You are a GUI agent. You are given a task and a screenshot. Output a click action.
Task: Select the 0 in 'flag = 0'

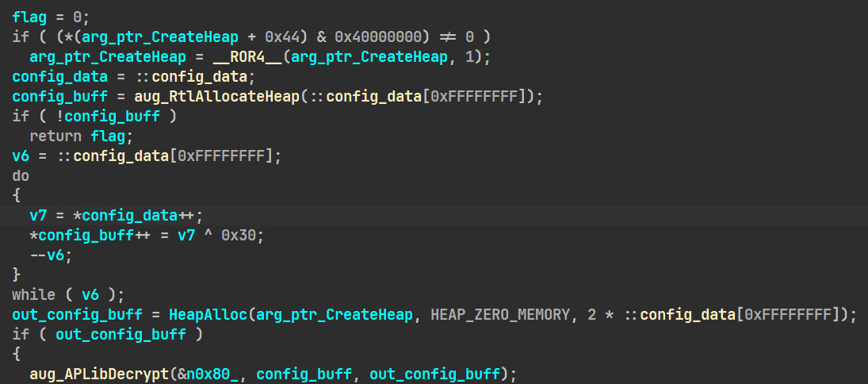(77, 17)
